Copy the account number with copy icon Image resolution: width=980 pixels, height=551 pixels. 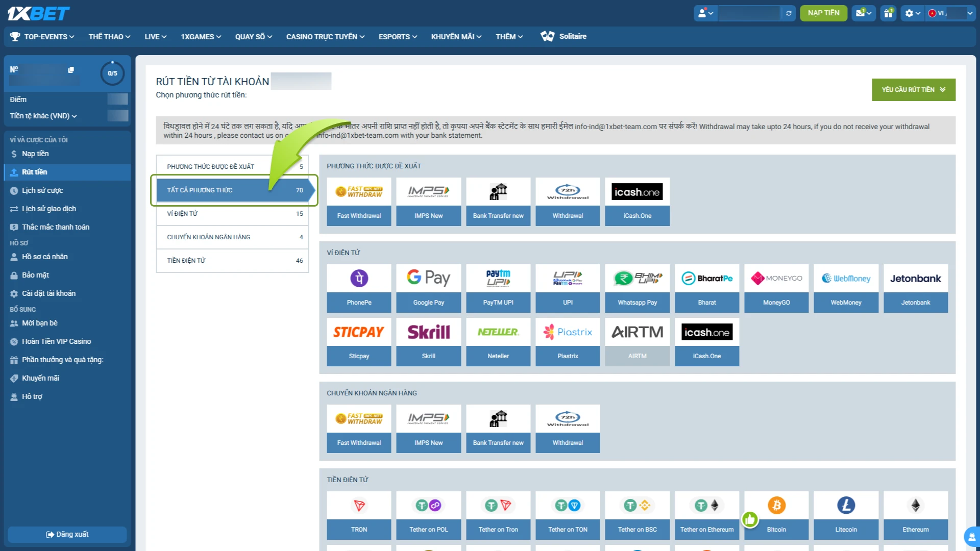click(x=71, y=70)
